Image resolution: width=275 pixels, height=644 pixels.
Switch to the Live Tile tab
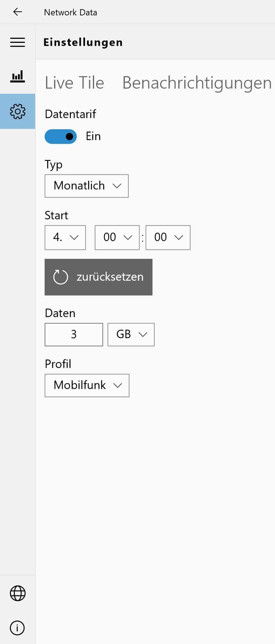(74, 83)
